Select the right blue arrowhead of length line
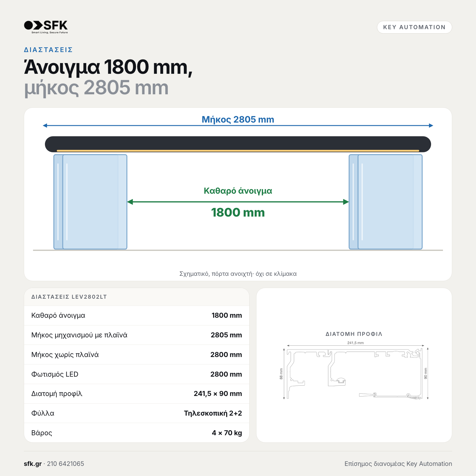 pyautogui.click(x=431, y=126)
